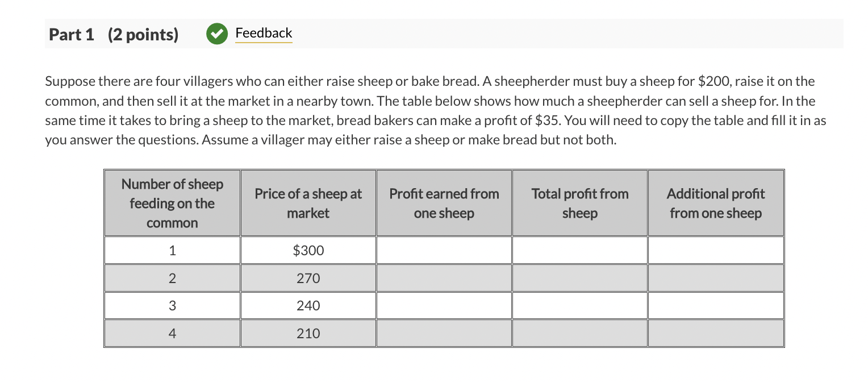868x382 pixels.
Task: Click the Additional profit header
Action: pos(715,203)
